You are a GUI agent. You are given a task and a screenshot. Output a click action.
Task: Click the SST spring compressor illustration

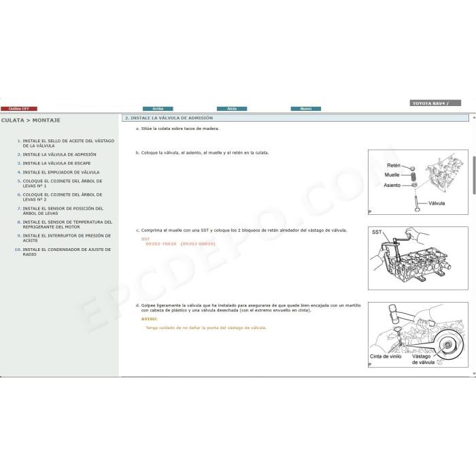click(x=418, y=258)
